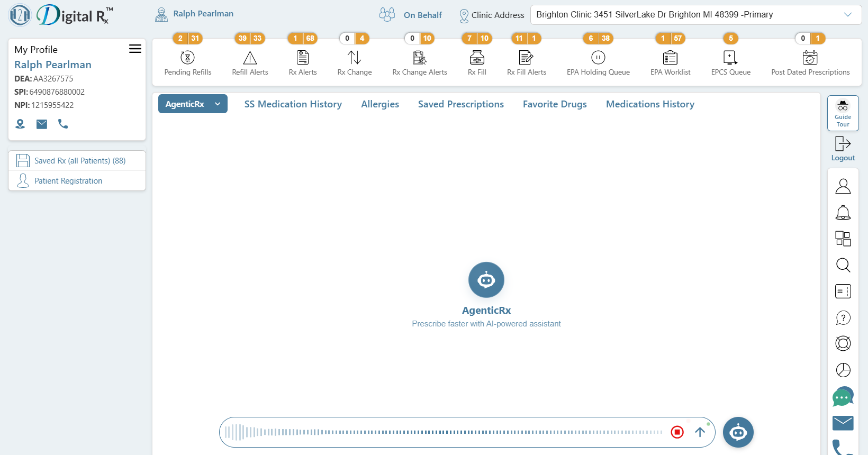
Task: Open the reports pie chart icon
Action: pyautogui.click(x=843, y=370)
